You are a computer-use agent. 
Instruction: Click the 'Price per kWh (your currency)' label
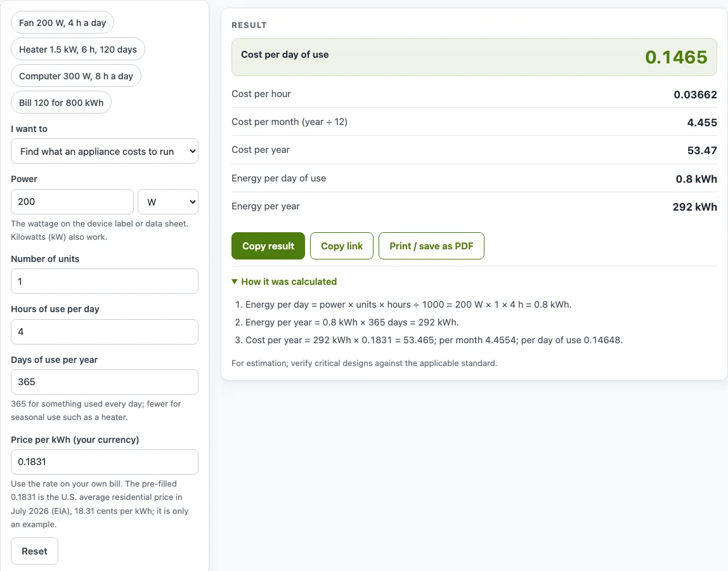(x=75, y=440)
